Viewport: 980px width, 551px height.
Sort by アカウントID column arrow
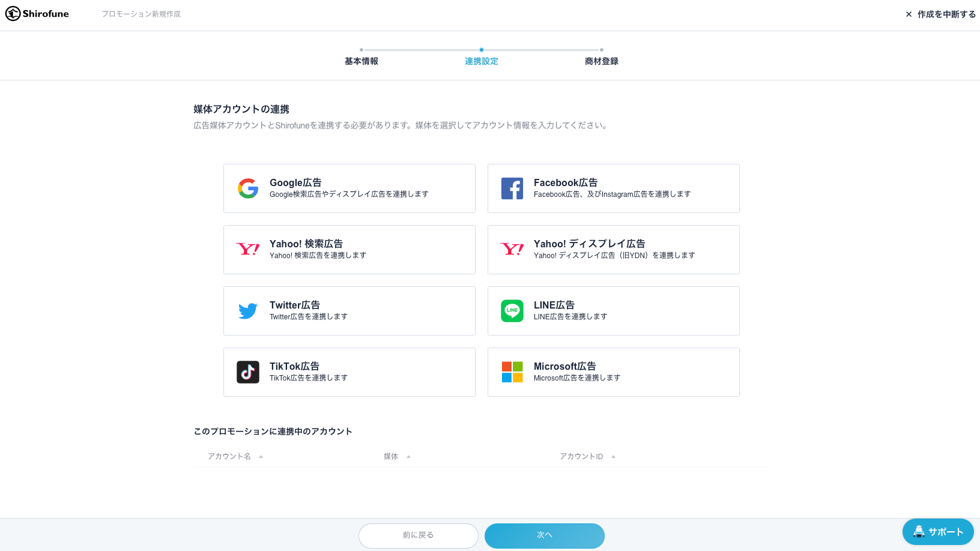point(613,457)
